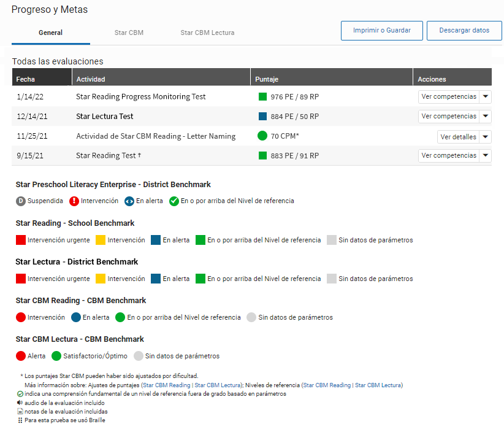Click the date 12/14/21
The height and width of the screenshot is (432, 504).
[32, 117]
